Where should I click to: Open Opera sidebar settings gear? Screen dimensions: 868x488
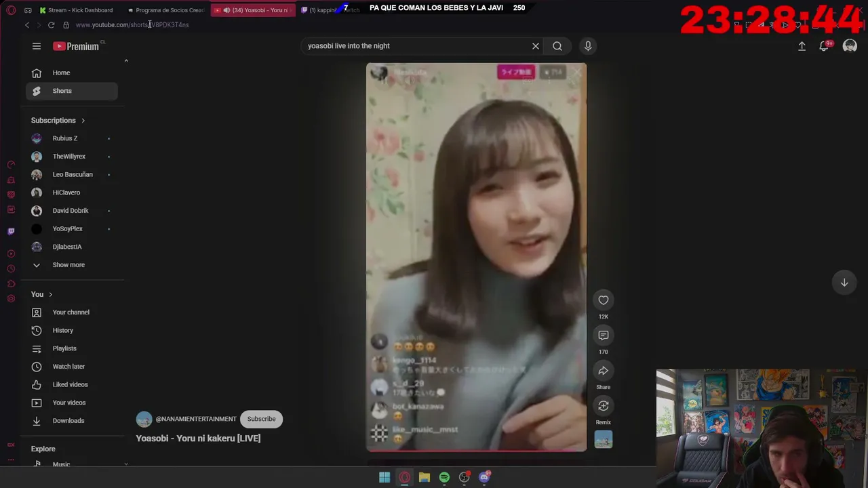[11, 299]
